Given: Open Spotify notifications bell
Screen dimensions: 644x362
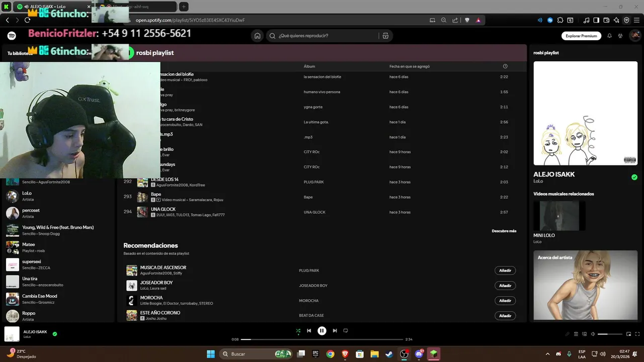Looking at the screenshot, I should point(609,36).
